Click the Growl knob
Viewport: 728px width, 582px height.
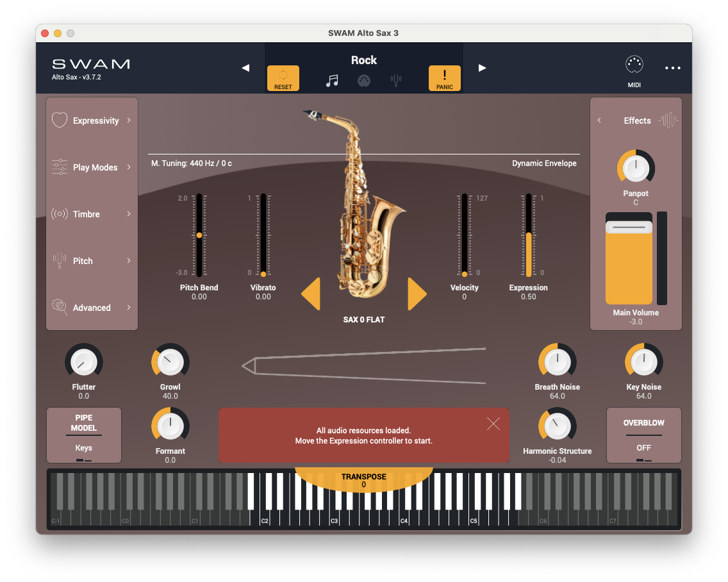click(x=170, y=362)
